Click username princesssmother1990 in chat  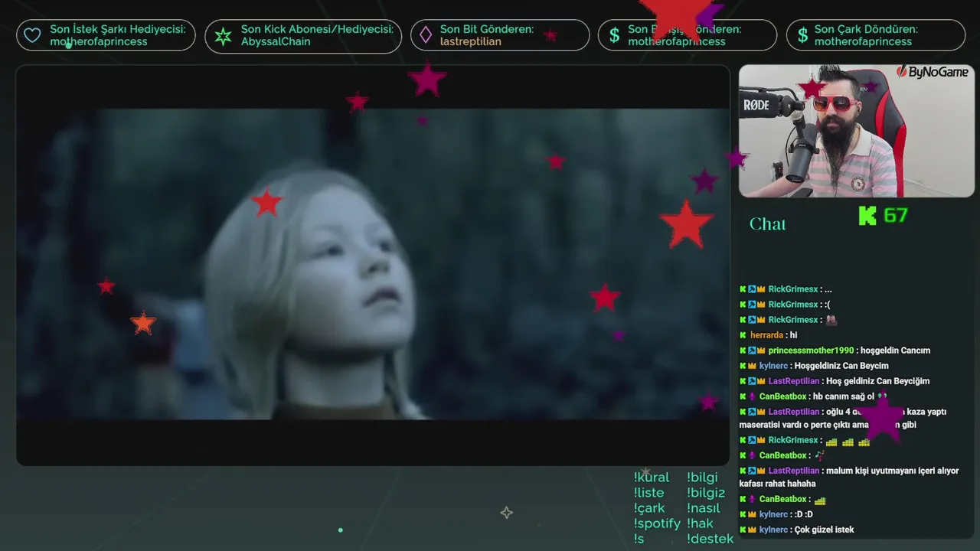coord(811,350)
